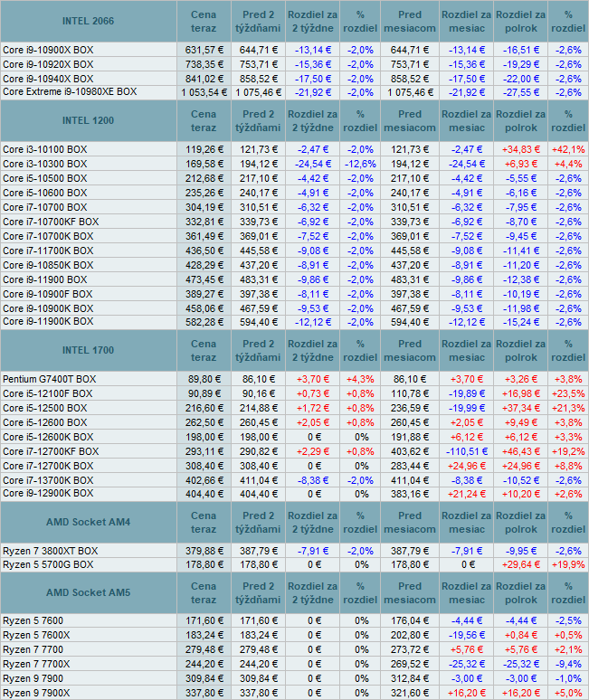Click the Ryzen 9 7900X product name
The image size is (589, 700).
pos(35,692)
